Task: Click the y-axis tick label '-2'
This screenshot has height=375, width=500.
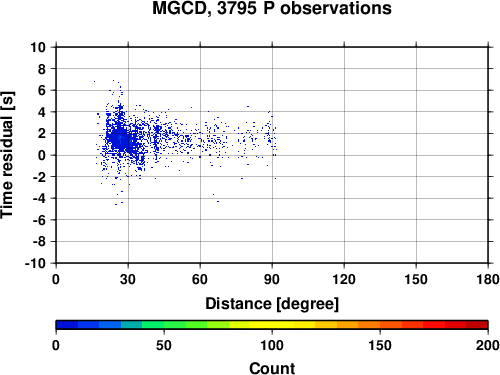Action: (x=39, y=177)
